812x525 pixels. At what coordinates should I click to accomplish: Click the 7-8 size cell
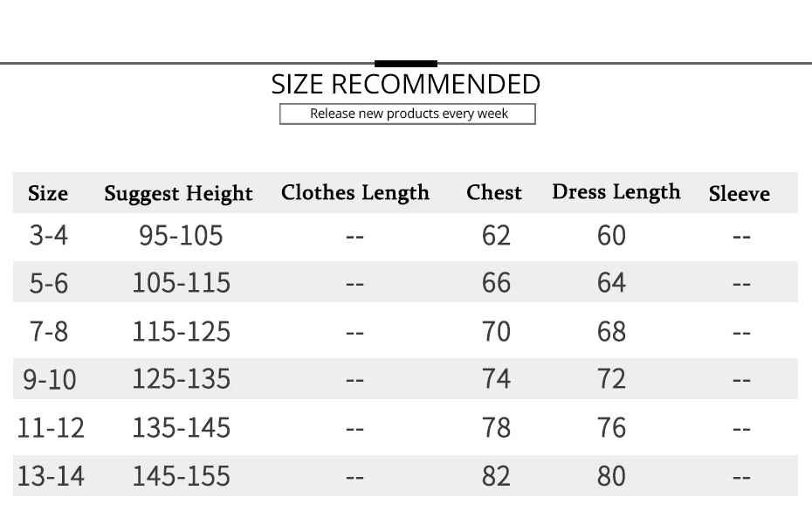49,332
